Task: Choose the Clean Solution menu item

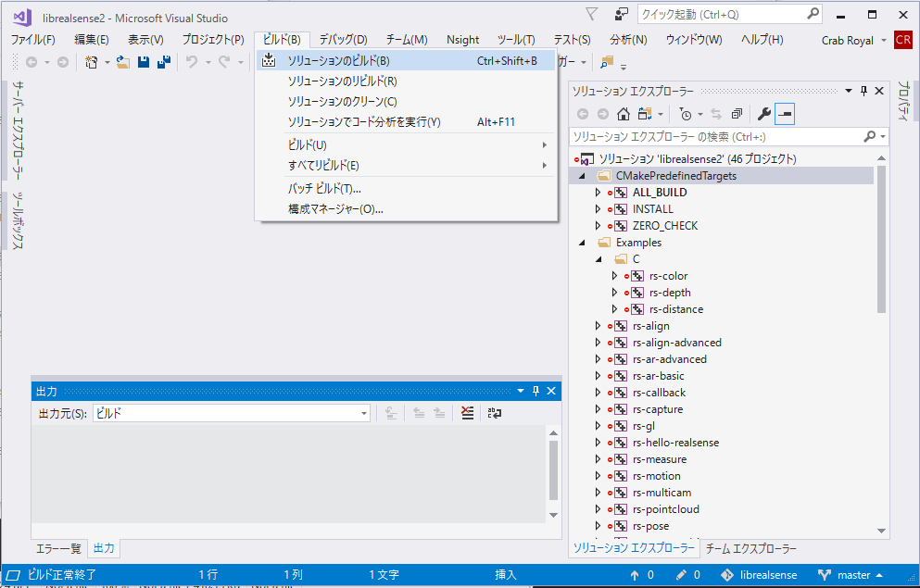Action: pyautogui.click(x=406, y=102)
